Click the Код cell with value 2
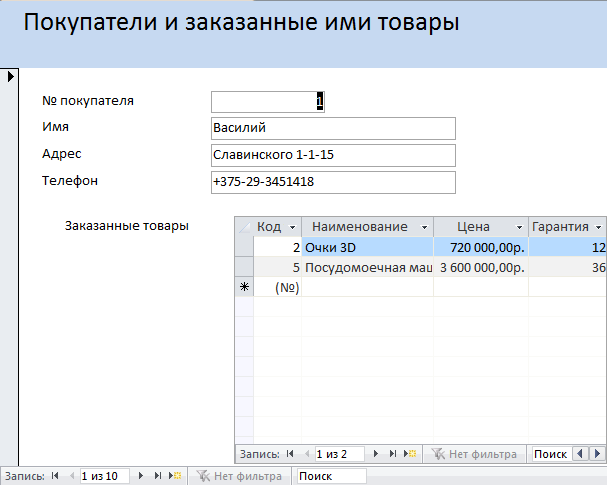 pos(278,247)
